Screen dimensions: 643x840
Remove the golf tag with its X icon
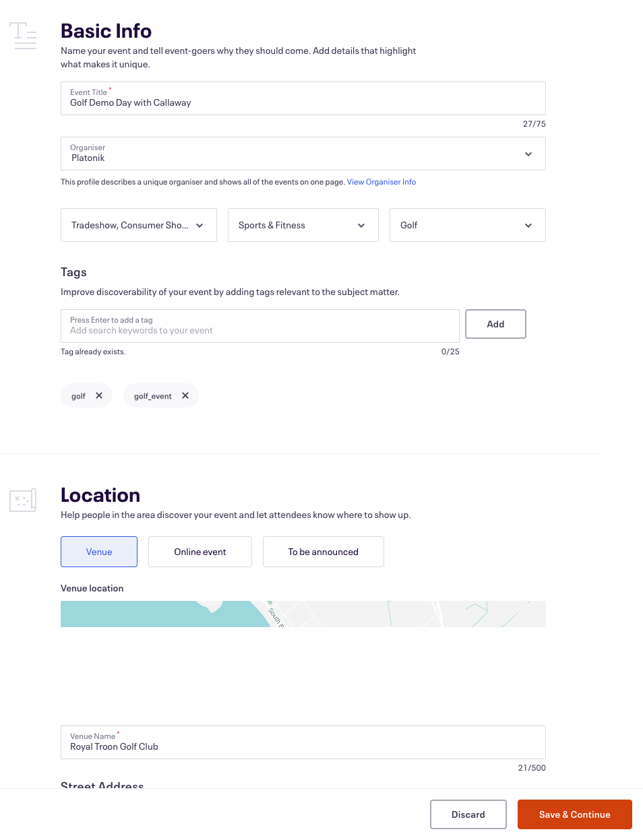tap(99, 395)
